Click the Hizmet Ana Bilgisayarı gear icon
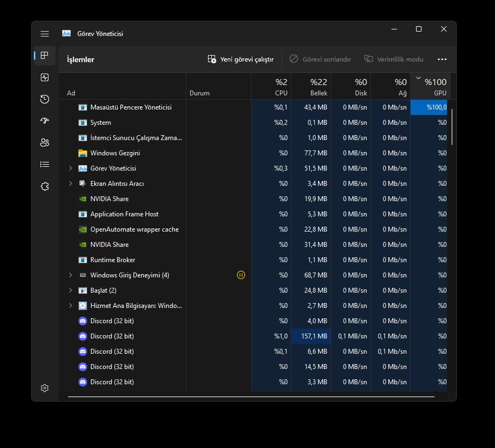This screenshot has height=448, width=495. point(83,306)
